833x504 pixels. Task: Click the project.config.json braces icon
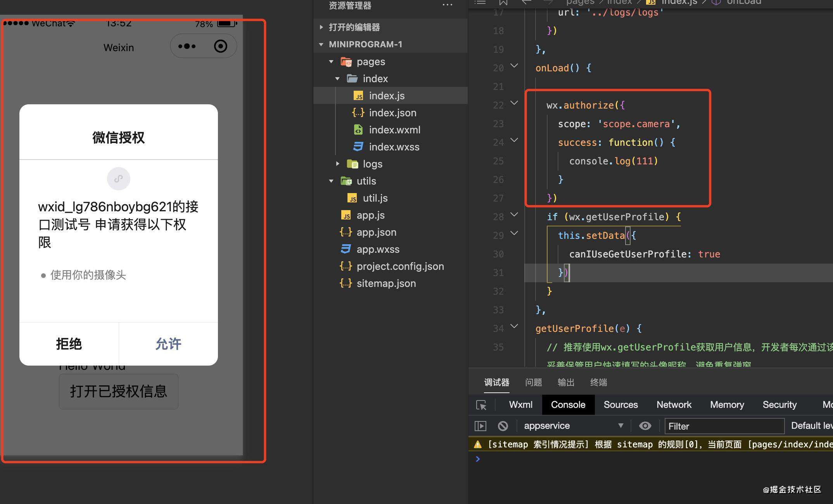click(x=346, y=266)
